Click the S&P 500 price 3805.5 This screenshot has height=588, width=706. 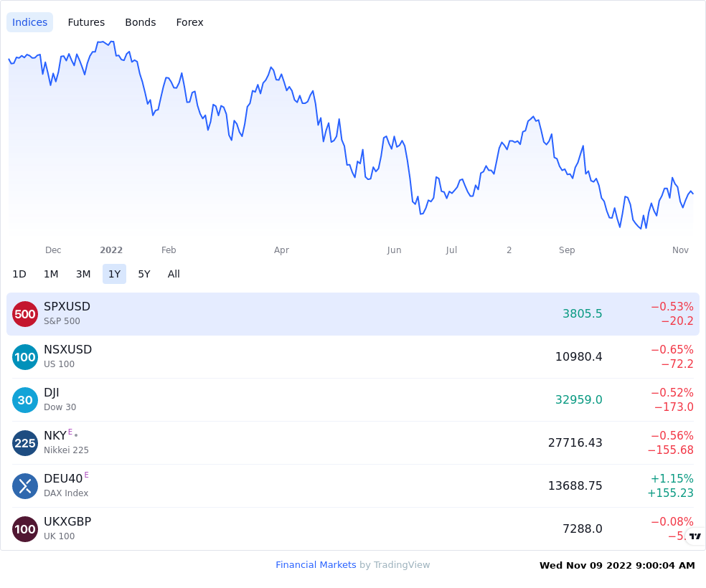(x=582, y=313)
